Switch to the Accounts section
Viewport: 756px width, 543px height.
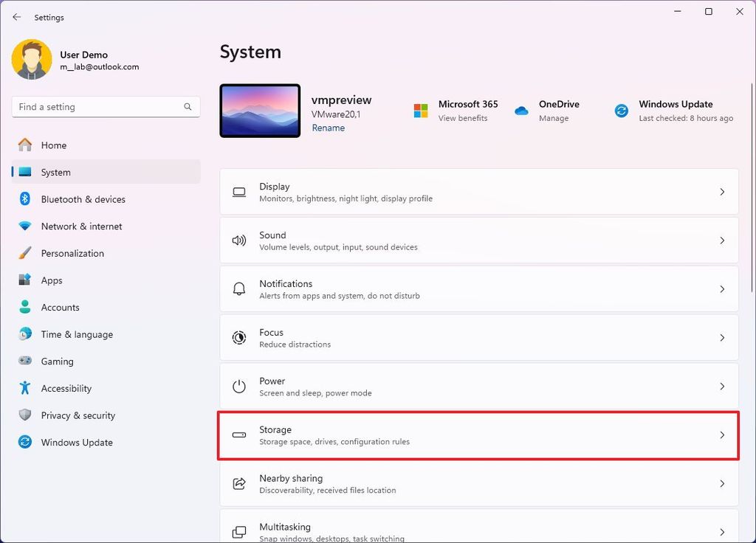60,307
